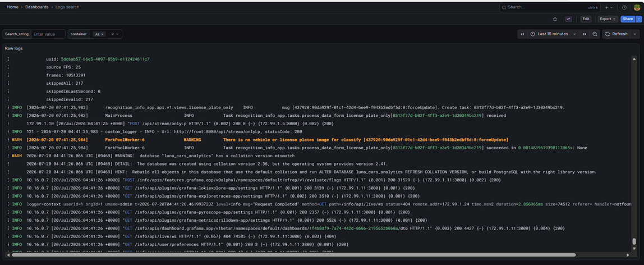The height and width of the screenshot is (265, 644).
Task: Mark dashboard as favorite with star icon
Action: (555, 19)
